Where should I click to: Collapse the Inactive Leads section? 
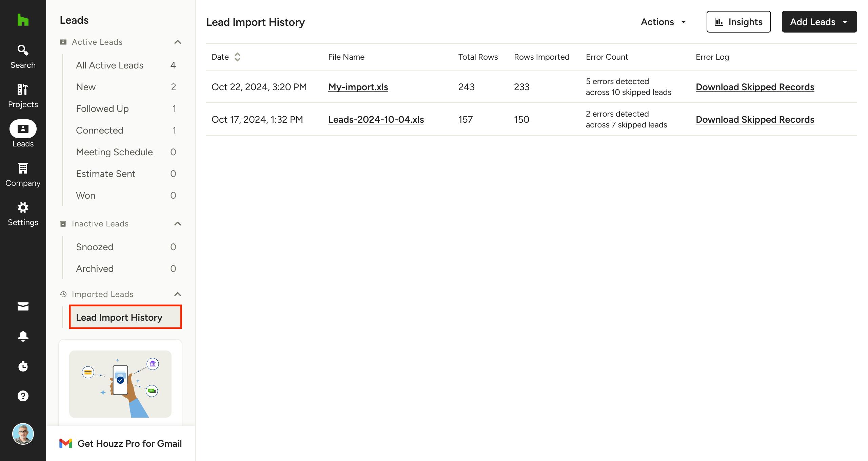(x=177, y=224)
